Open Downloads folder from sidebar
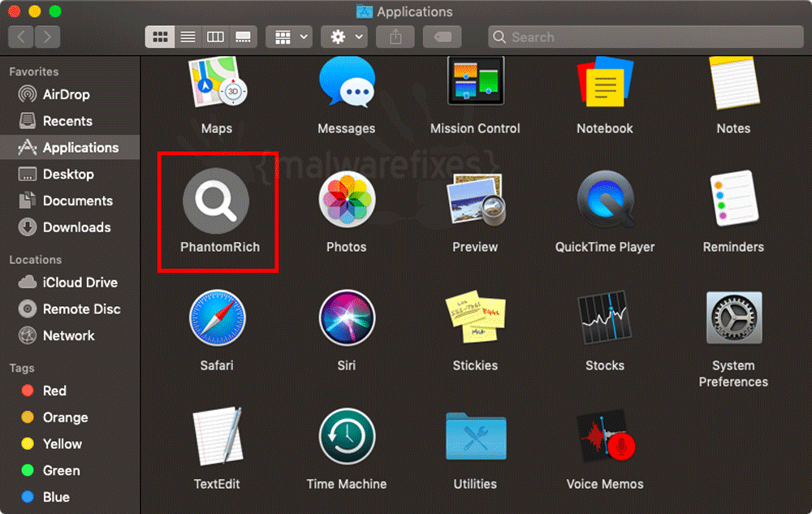The width and height of the screenshot is (812, 514). pos(71,227)
